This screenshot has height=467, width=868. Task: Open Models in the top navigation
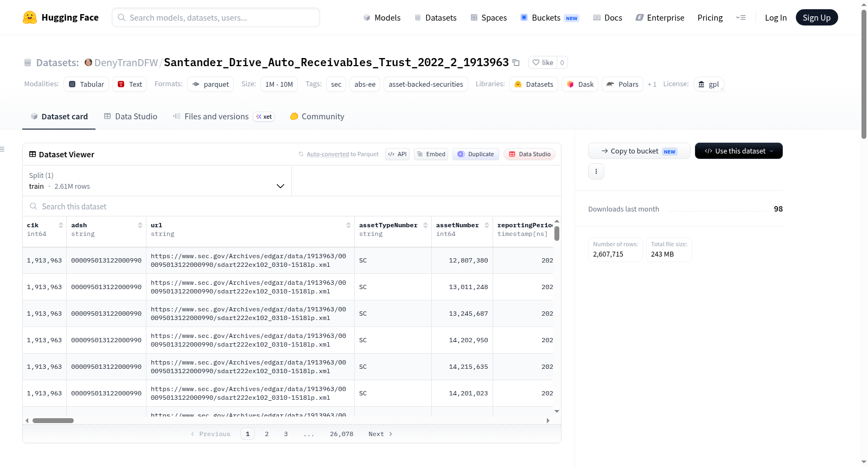(382, 18)
